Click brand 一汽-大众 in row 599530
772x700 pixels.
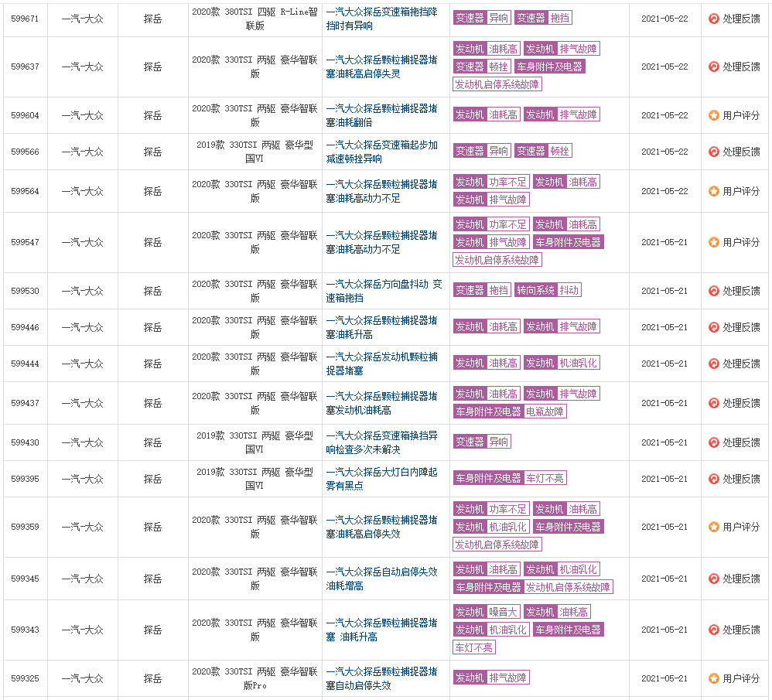(82, 291)
